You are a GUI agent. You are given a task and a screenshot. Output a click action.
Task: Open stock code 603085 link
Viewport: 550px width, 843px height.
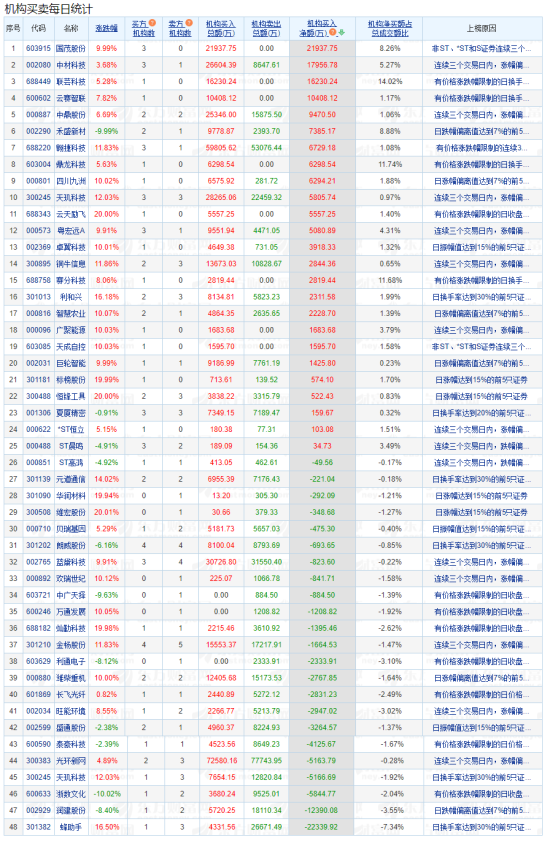(x=38, y=347)
